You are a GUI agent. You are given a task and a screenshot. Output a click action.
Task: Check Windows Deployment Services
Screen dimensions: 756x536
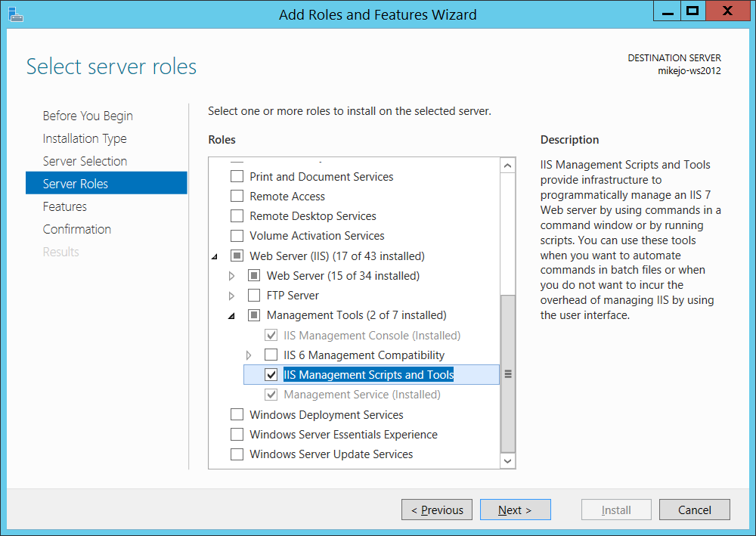[x=237, y=414]
